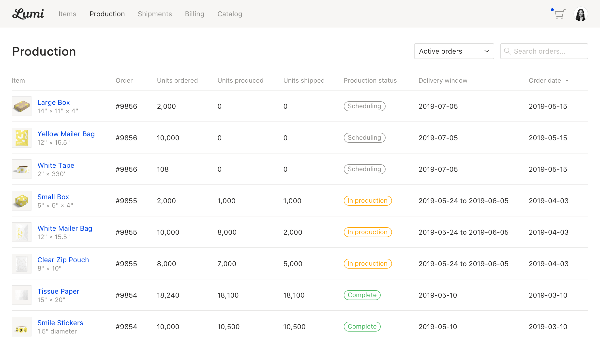Click the Units produced column header
The width and height of the screenshot is (600, 364).
point(240,80)
